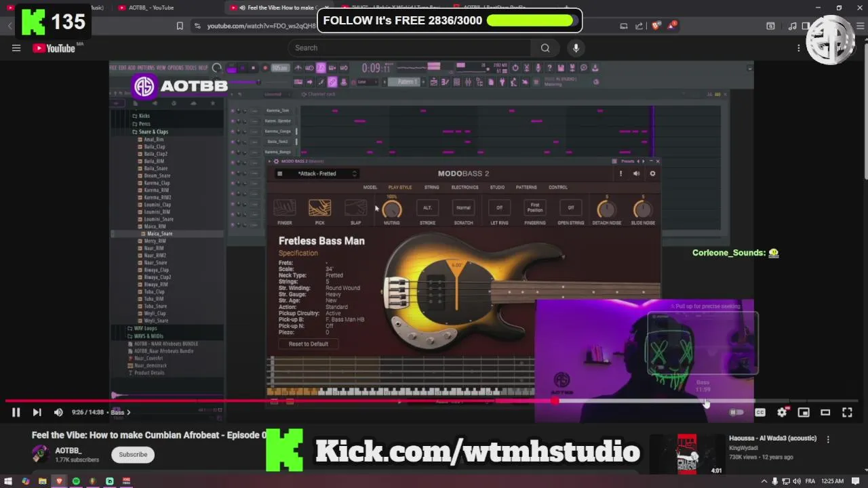Change Fingering First Position option
Viewport: 868px width, 488px height.
click(535, 208)
